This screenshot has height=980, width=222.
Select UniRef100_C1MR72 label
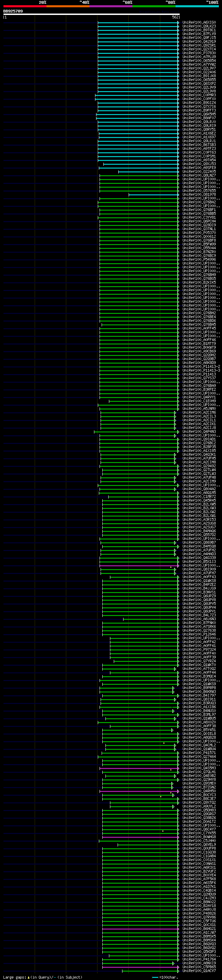pyautogui.click(x=199, y=496)
